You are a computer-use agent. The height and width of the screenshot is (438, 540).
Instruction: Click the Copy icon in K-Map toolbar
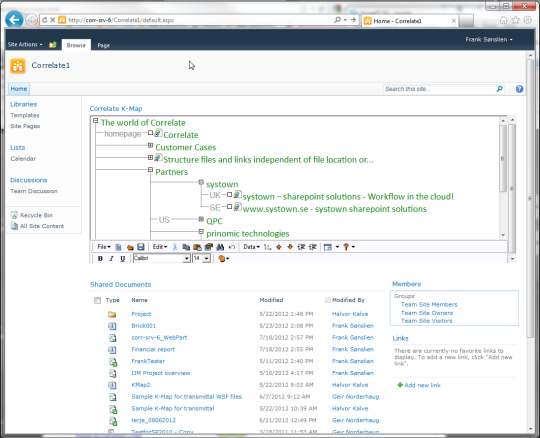tap(186, 247)
